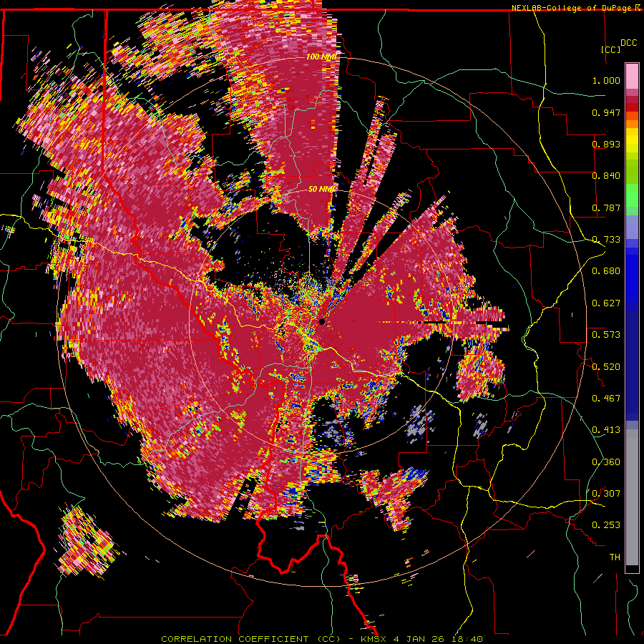644x644 pixels.
Task: Click the 0.413 scale value
Action: click(606, 430)
